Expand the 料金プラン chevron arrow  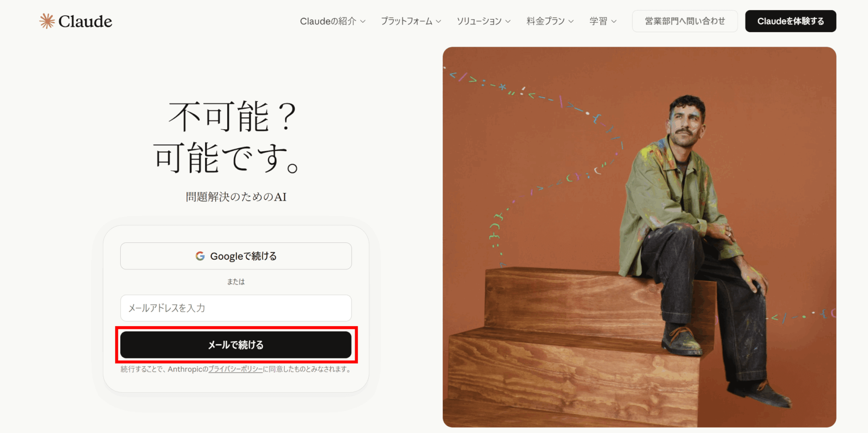pyautogui.click(x=571, y=21)
